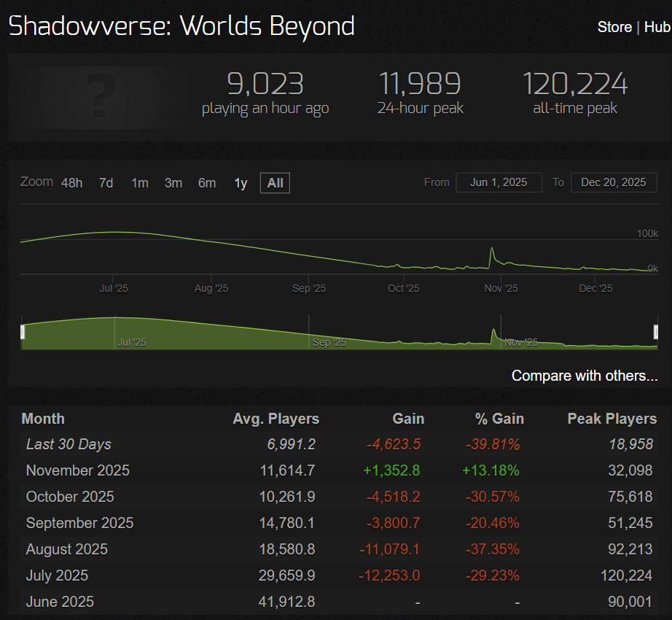Click the Month column header
Screen dimensions: 672x620
tap(43, 419)
